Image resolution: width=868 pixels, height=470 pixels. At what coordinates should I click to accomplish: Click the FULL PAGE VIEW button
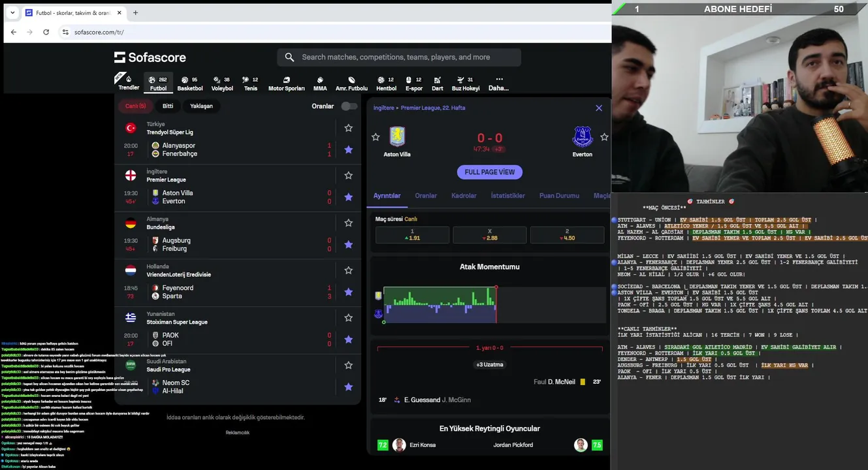[489, 172]
